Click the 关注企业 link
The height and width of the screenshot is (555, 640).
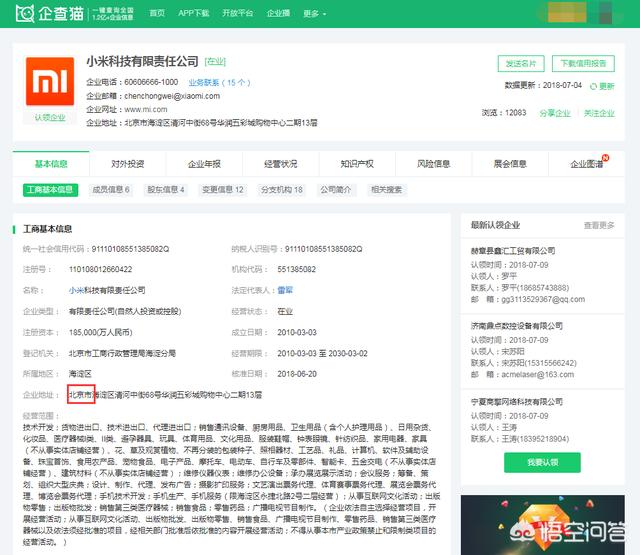(x=599, y=113)
